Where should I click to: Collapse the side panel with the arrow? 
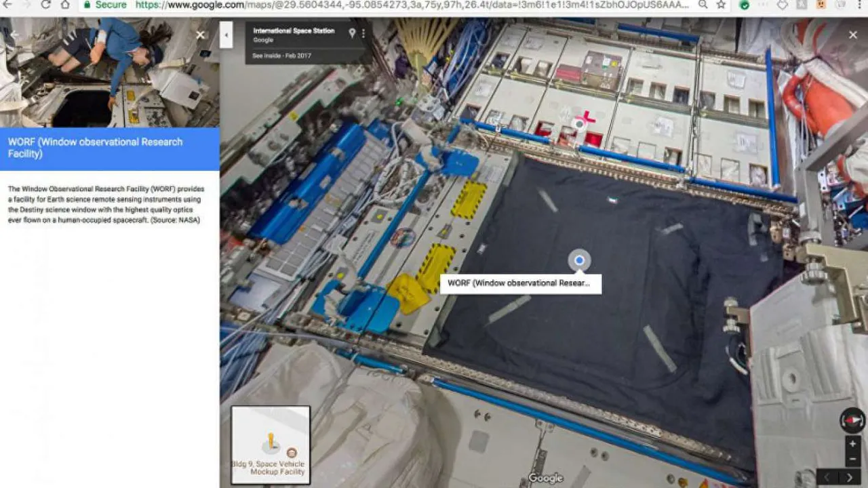(x=226, y=35)
